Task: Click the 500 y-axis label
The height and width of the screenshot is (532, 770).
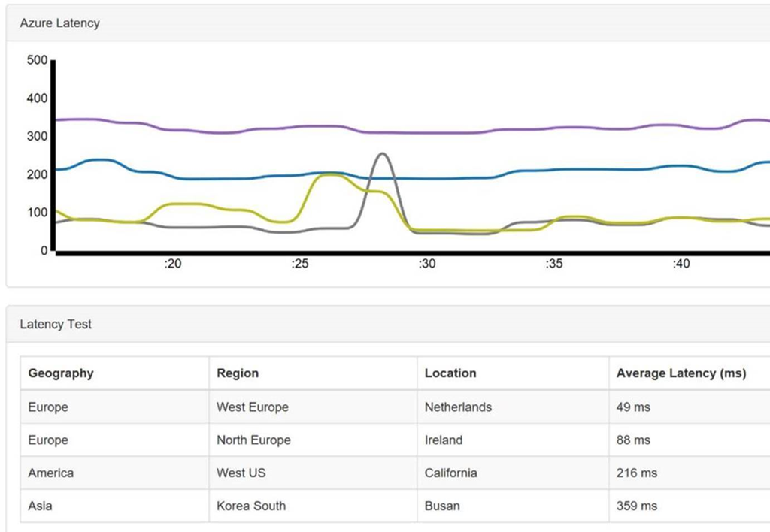Action: click(x=38, y=60)
